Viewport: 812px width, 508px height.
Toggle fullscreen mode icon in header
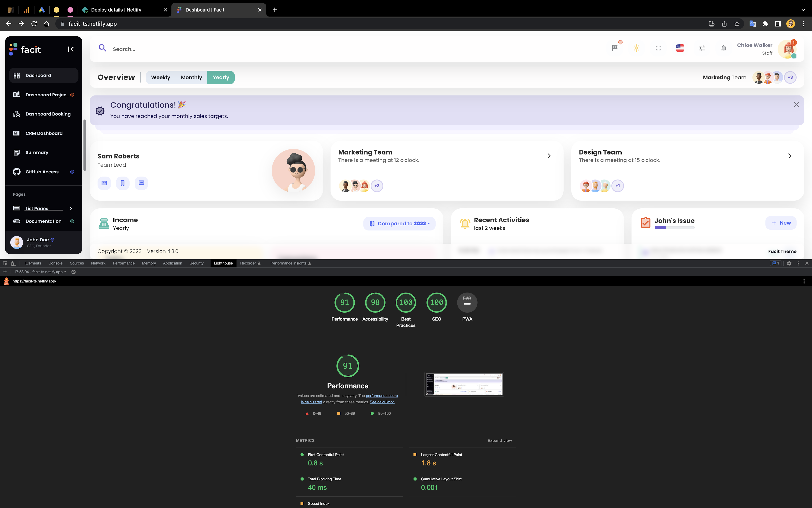[x=658, y=48]
